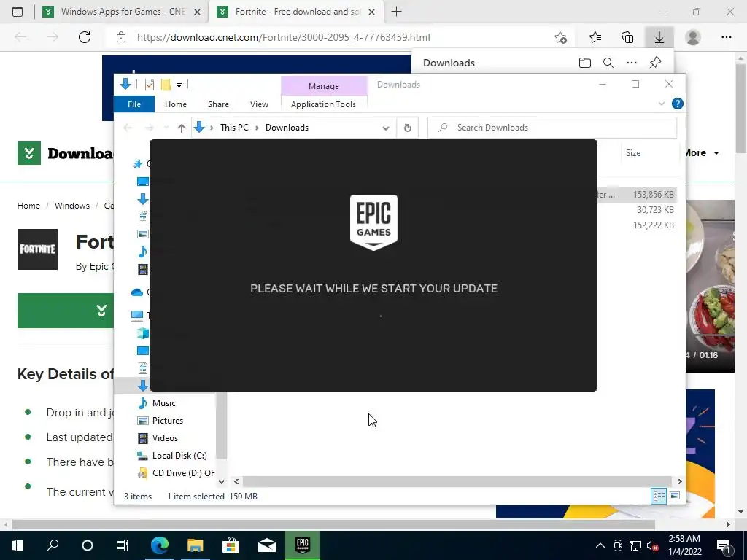This screenshot has width=747, height=560.
Task: Open more options in Downloads flyout
Action: pyautogui.click(x=632, y=63)
